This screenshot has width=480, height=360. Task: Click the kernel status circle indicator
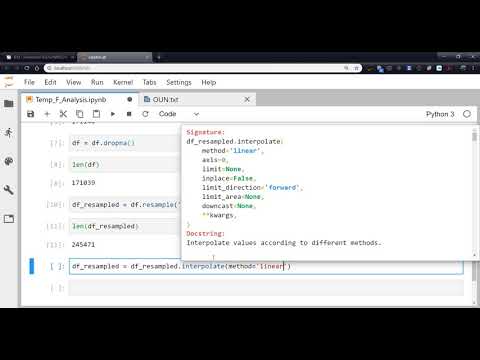(467, 114)
